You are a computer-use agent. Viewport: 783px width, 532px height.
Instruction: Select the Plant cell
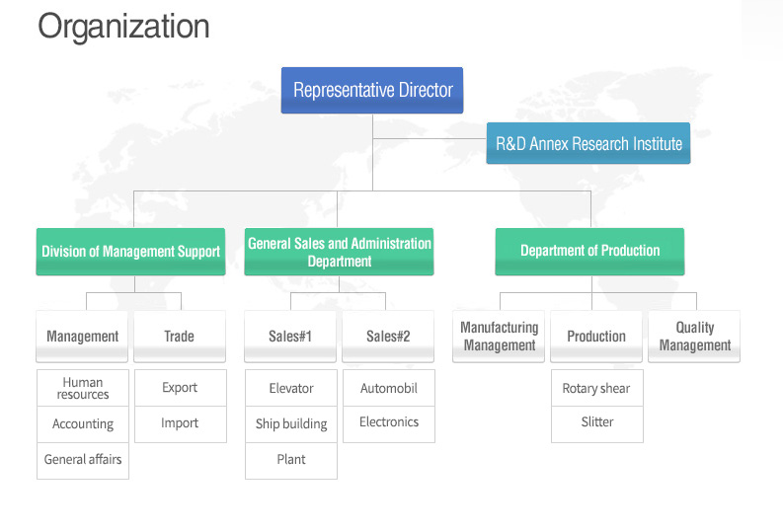click(x=291, y=461)
